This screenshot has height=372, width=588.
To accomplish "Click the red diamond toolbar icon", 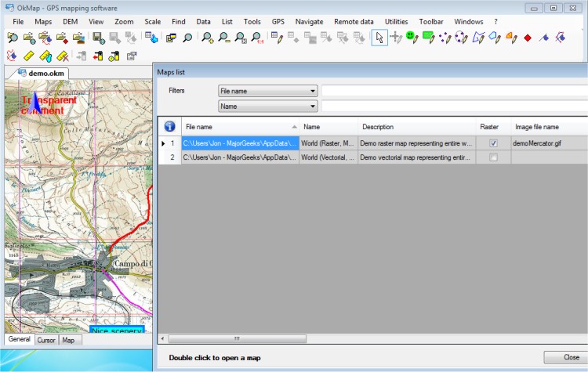I will [x=528, y=37].
